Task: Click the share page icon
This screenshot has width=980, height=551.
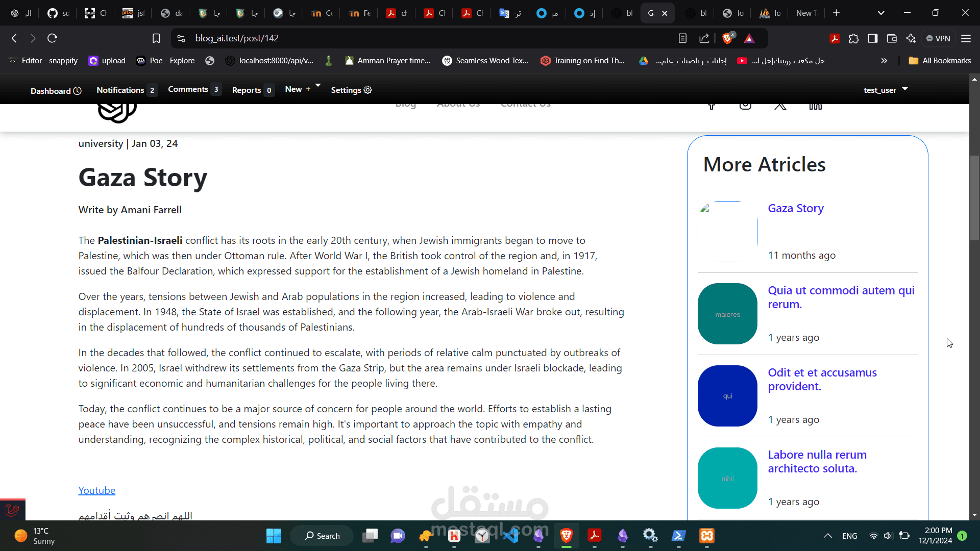Action: (x=704, y=38)
